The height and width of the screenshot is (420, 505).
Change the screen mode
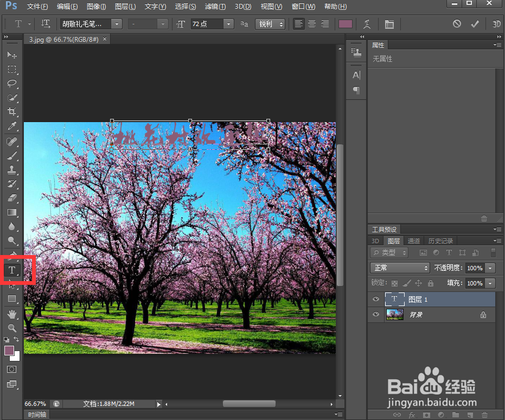coord(12,384)
